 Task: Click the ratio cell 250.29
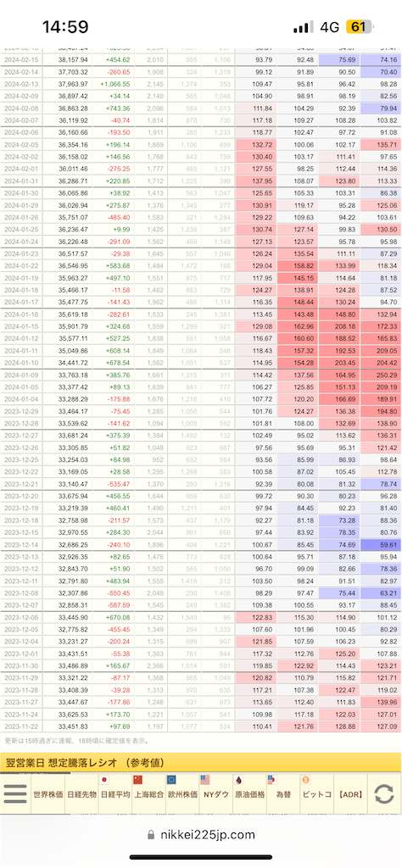point(381,374)
